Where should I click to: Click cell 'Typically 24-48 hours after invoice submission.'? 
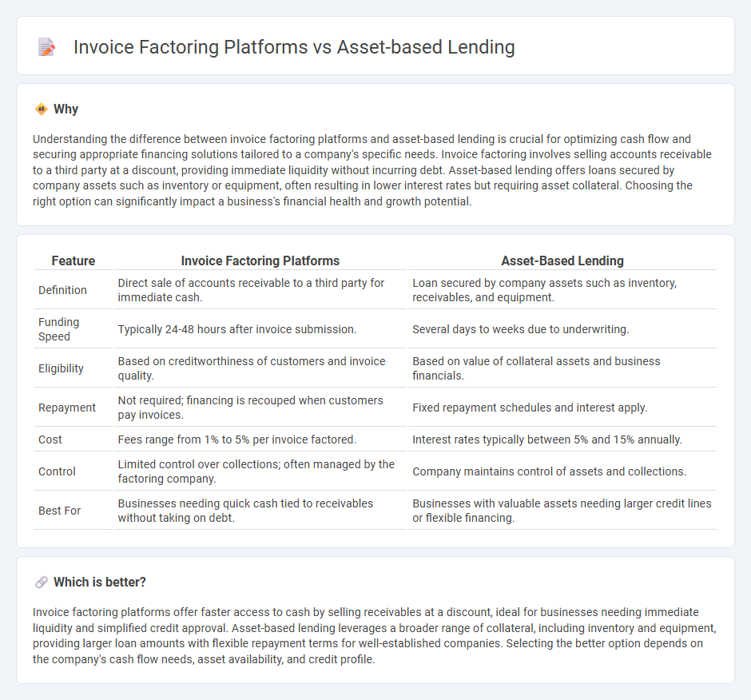(260, 329)
